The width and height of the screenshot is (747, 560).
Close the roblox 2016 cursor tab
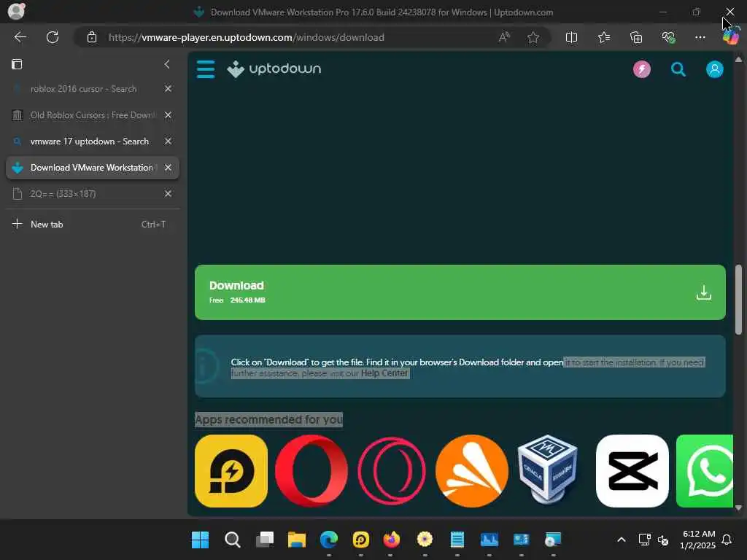[169, 89]
